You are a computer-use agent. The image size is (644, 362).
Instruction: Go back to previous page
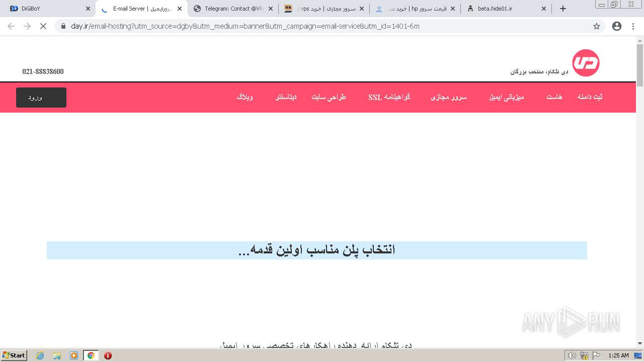pyautogui.click(x=11, y=26)
